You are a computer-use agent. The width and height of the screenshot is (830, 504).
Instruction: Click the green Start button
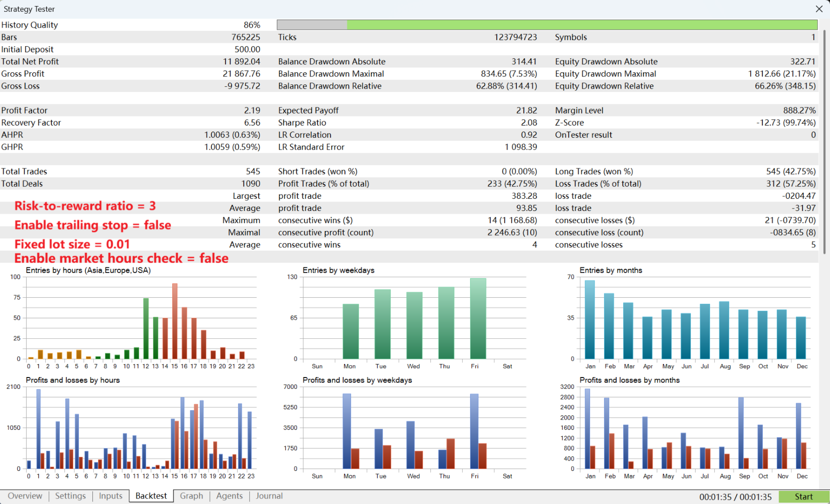804,497
